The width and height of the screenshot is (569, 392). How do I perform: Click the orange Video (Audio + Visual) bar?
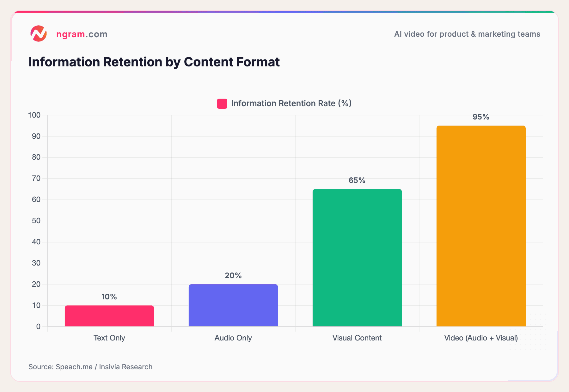point(480,226)
